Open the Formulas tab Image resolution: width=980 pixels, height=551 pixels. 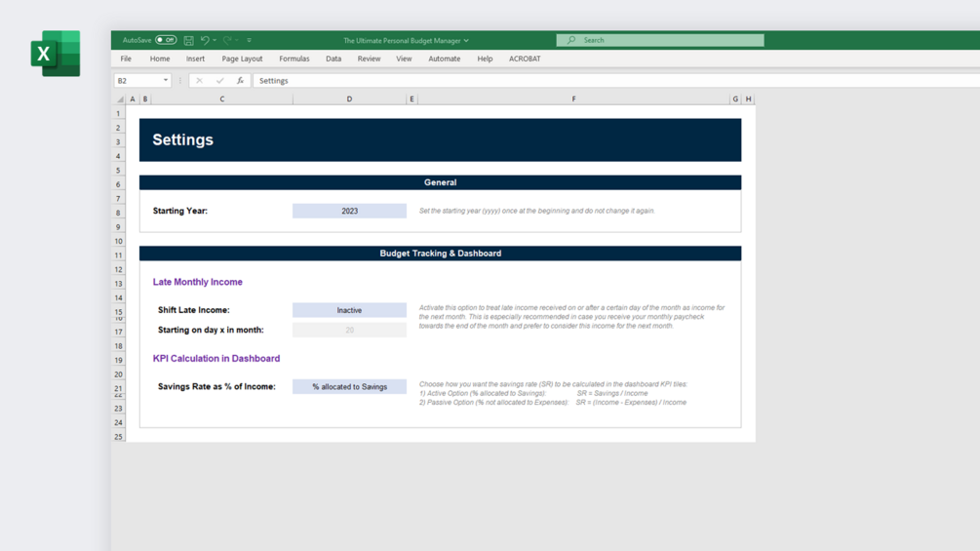[294, 59]
